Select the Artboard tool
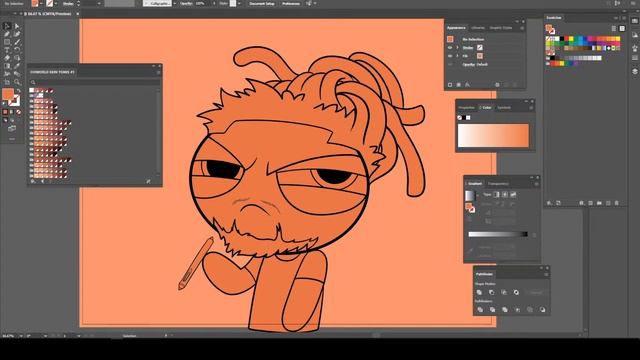 [7, 82]
